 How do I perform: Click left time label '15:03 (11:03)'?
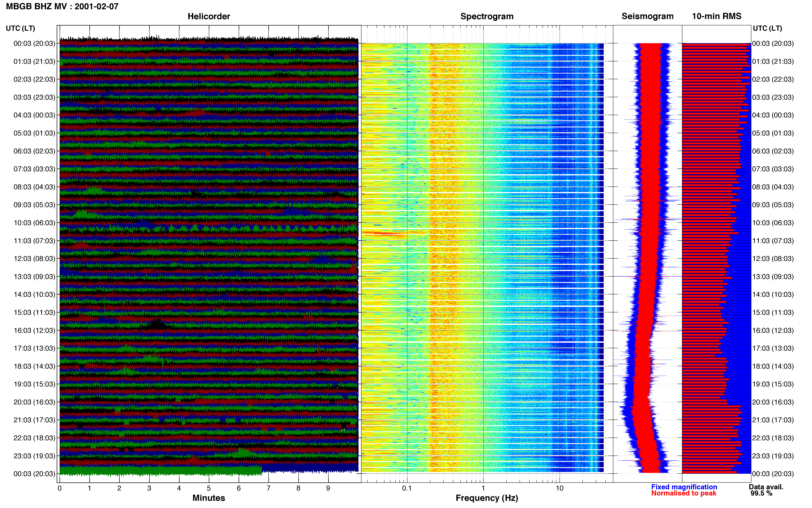coord(34,312)
